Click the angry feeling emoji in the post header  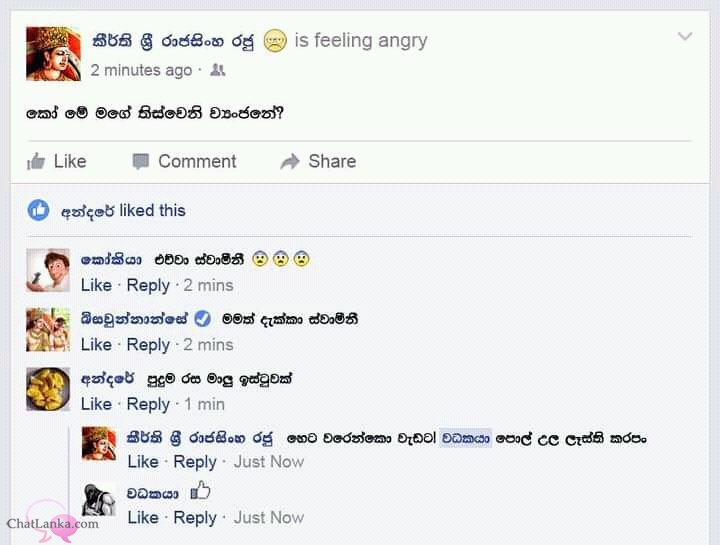point(275,40)
